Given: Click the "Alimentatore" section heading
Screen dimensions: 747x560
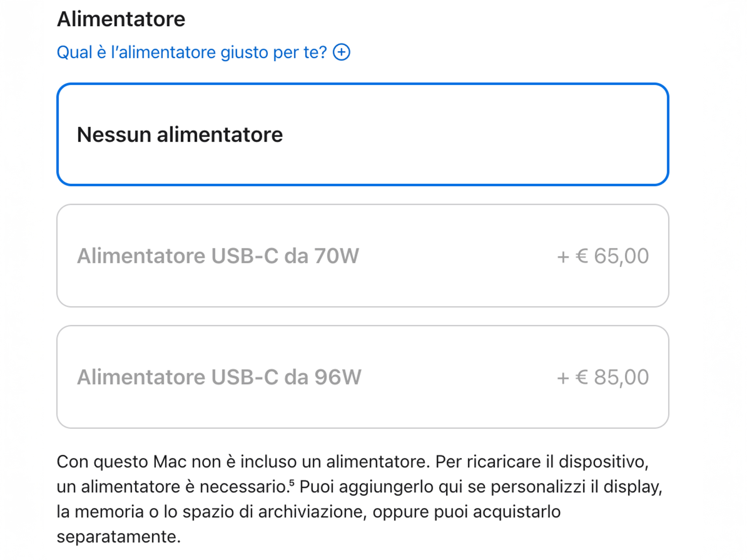Looking at the screenshot, I should click(121, 17).
